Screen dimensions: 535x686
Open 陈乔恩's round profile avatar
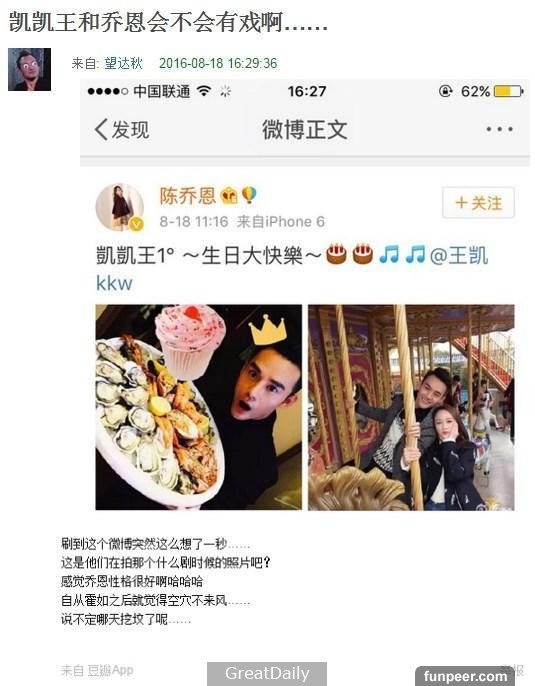pos(119,207)
